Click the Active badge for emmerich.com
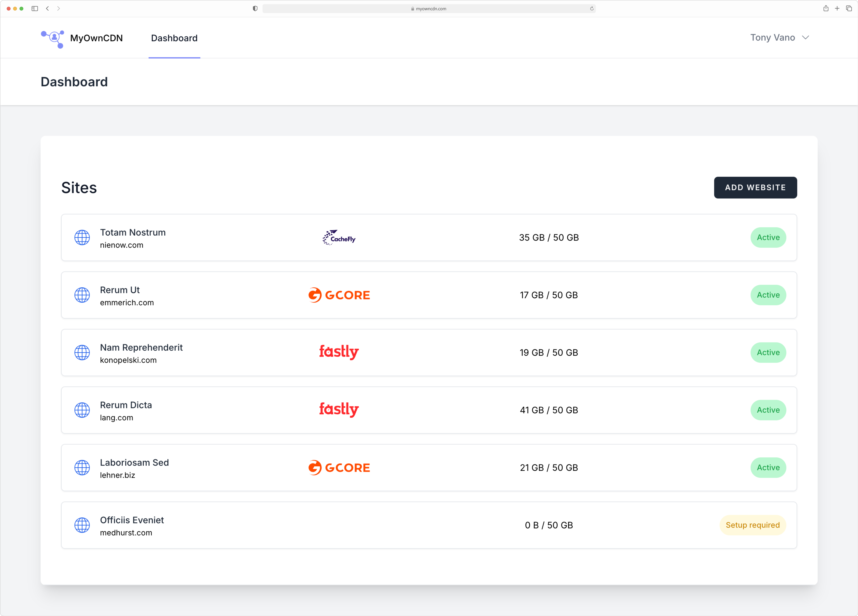Image resolution: width=858 pixels, height=616 pixels. pyautogui.click(x=768, y=295)
